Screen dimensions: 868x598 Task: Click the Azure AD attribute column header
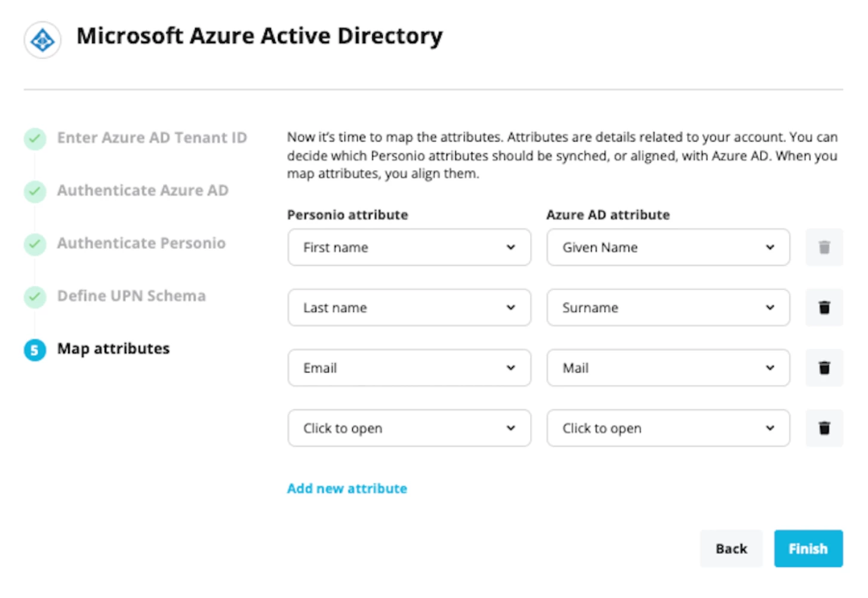click(x=608, y=215)
